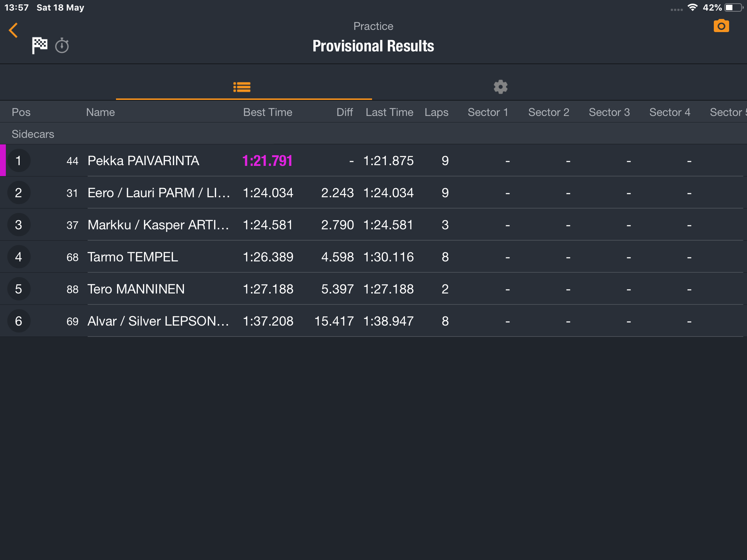This screenshot has height=560, width=747.
Task: Open Tarmo TEMPEL result row
Action: pos(373,257)
